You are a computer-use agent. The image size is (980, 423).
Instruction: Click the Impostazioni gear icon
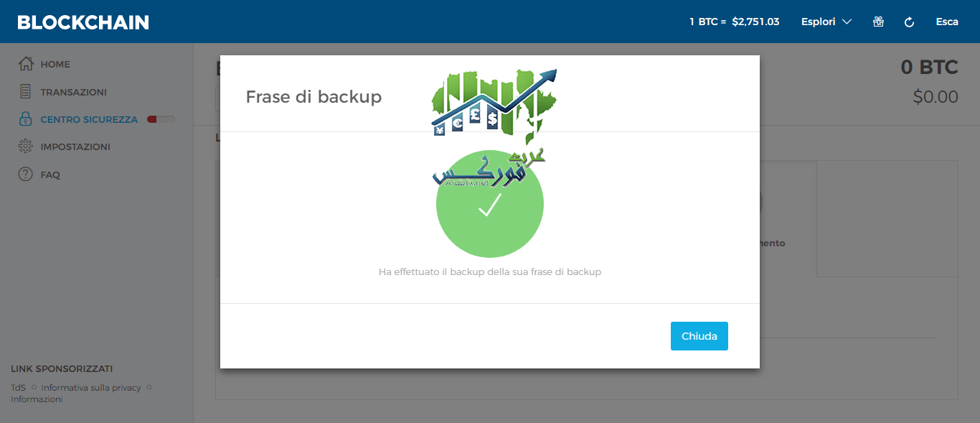click(26, 147)
